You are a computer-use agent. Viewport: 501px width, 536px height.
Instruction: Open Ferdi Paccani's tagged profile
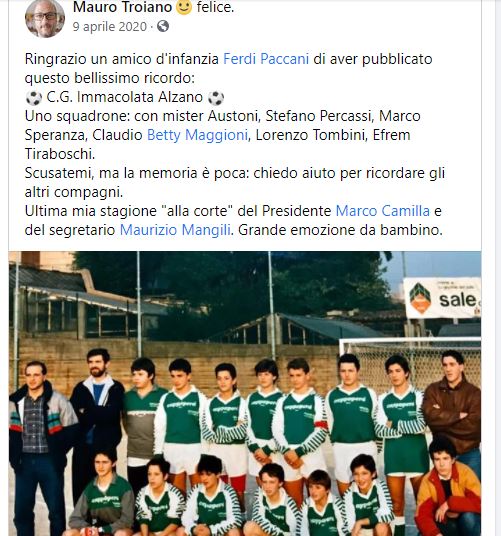[266, 59]
